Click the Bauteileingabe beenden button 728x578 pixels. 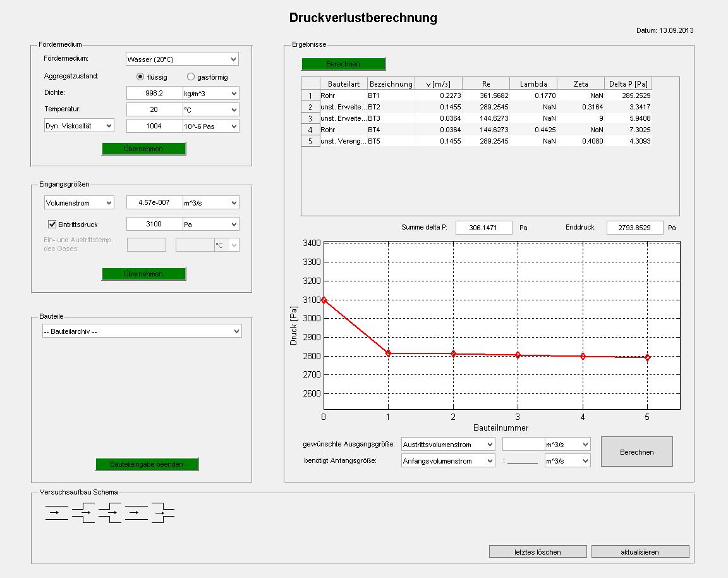click(x=147, y=464)
